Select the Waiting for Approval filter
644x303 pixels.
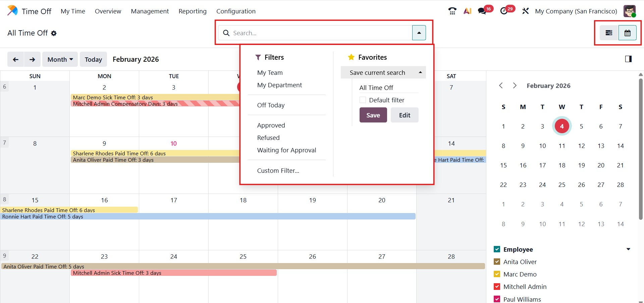coord(286,150)
